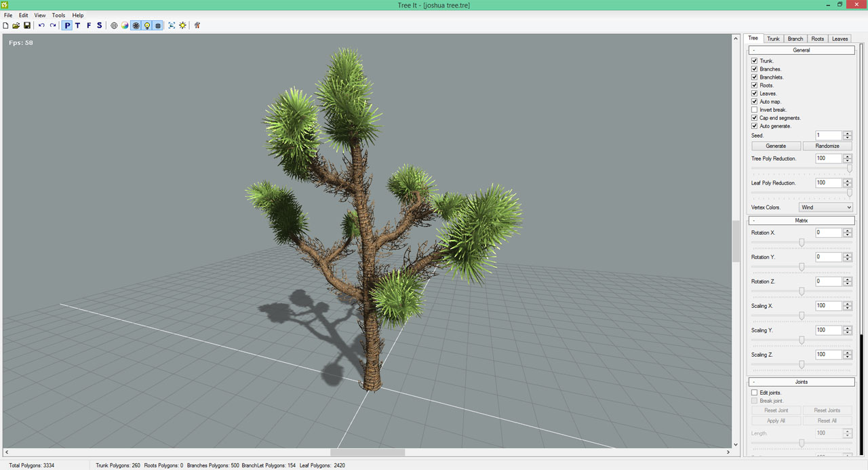The width and height of the screenshot is (868, 470).
Task: Click the color wheel toolbar icon
Action: 125,26
